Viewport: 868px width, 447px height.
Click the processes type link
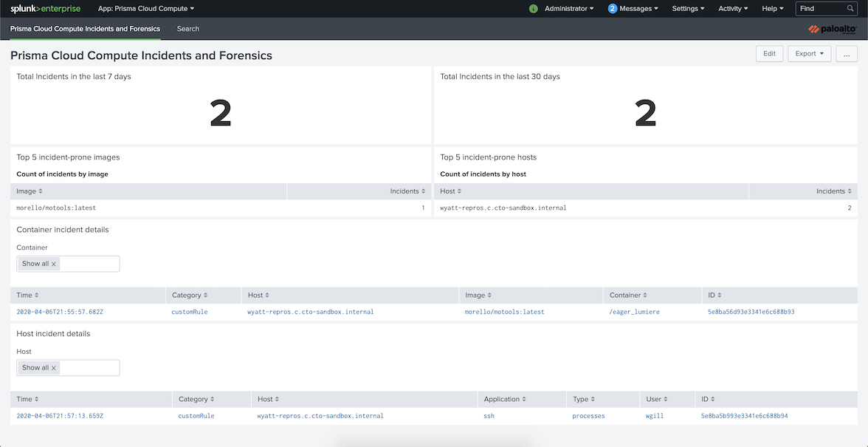coord(588,416)
